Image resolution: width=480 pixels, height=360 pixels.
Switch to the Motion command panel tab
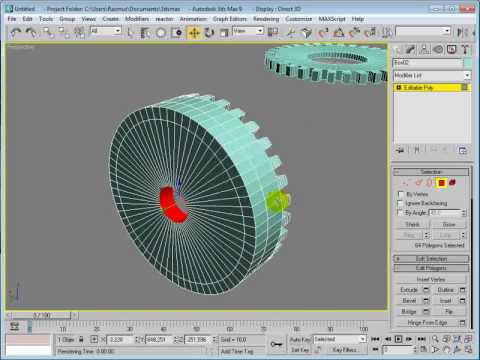point(438,50)
